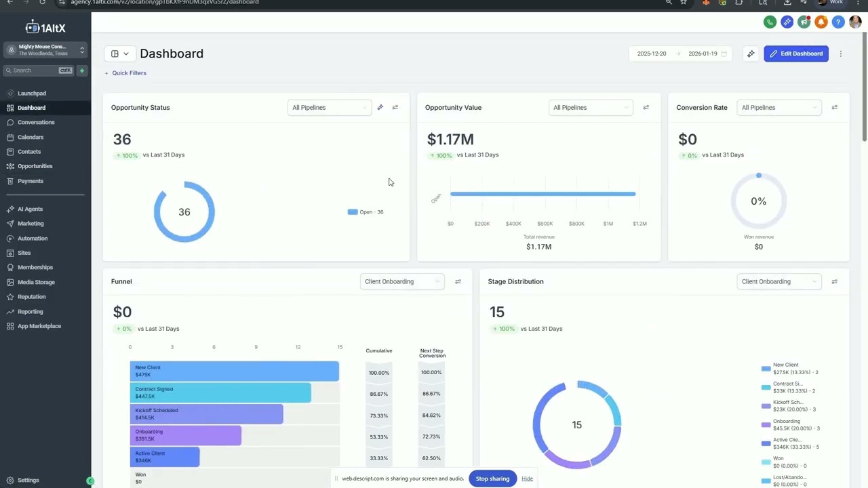Viewport: 868px width, 488px height.
Task: Open filter settings icon in Stage Distribution card
Action: pyautogui.click(x=835, y=281)
